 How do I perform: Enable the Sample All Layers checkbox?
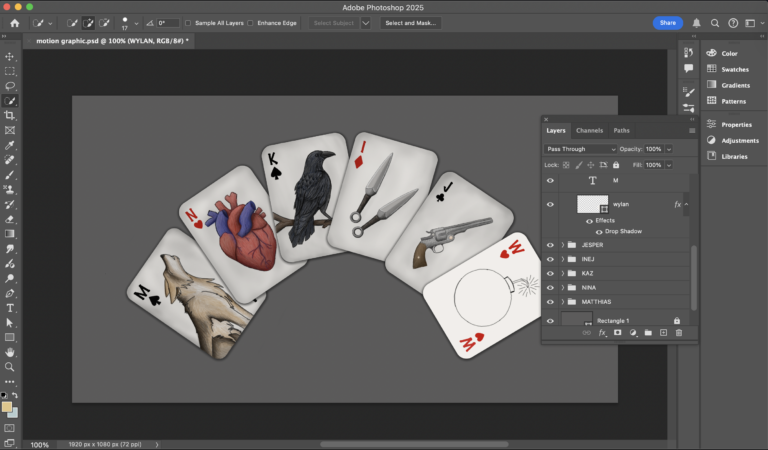click(x=188, y=23)
